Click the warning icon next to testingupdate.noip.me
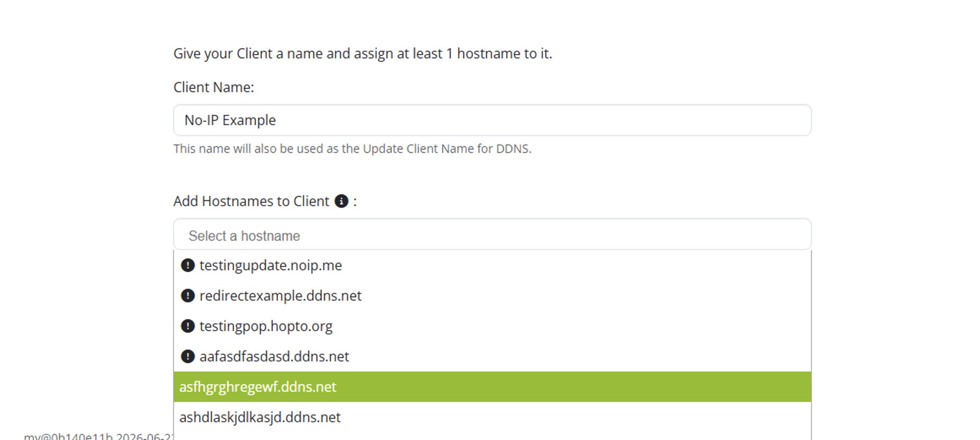This screenshot has height=440, width=980. [x=187, y=265]
